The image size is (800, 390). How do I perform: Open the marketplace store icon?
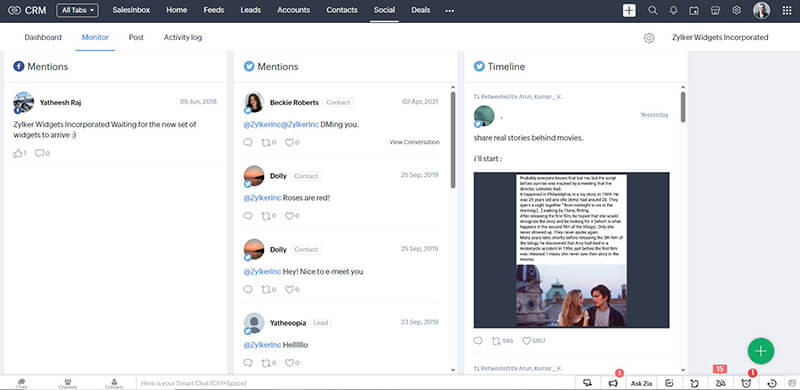coord(716,10)
